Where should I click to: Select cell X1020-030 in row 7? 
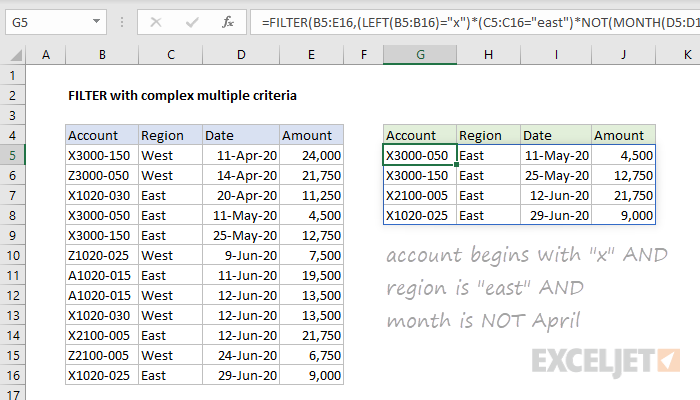pos(102,196)
